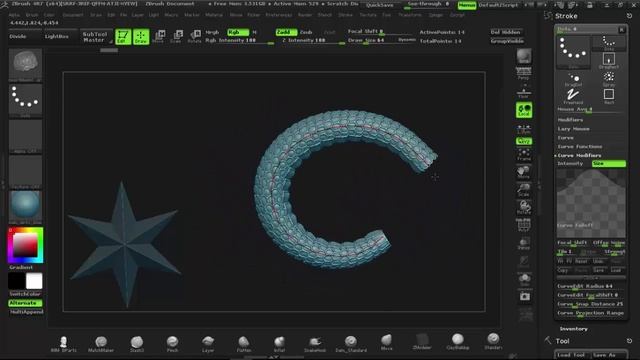Select the Spray stroke type
The height and width of the screenshot is (360, 640).
609,80
